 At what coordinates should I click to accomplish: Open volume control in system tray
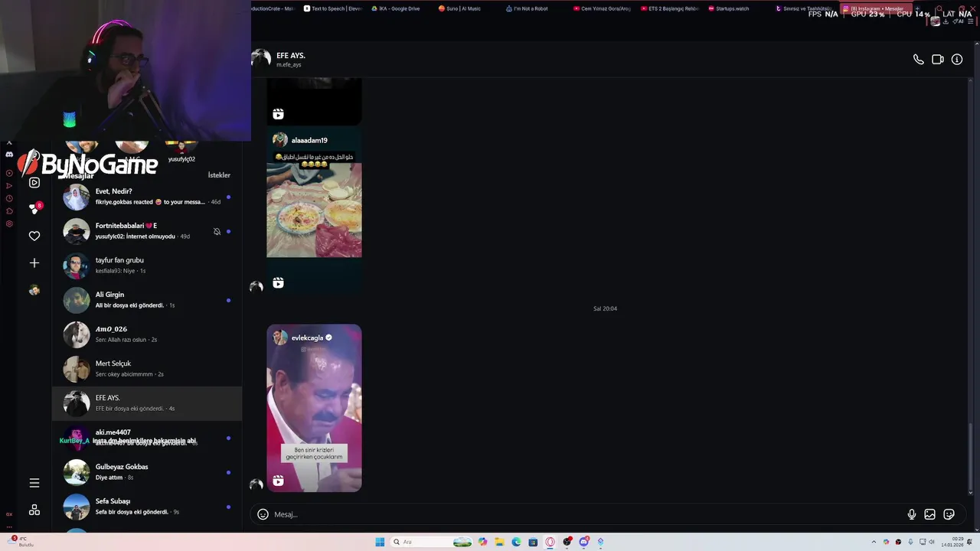tap(932, 542)
